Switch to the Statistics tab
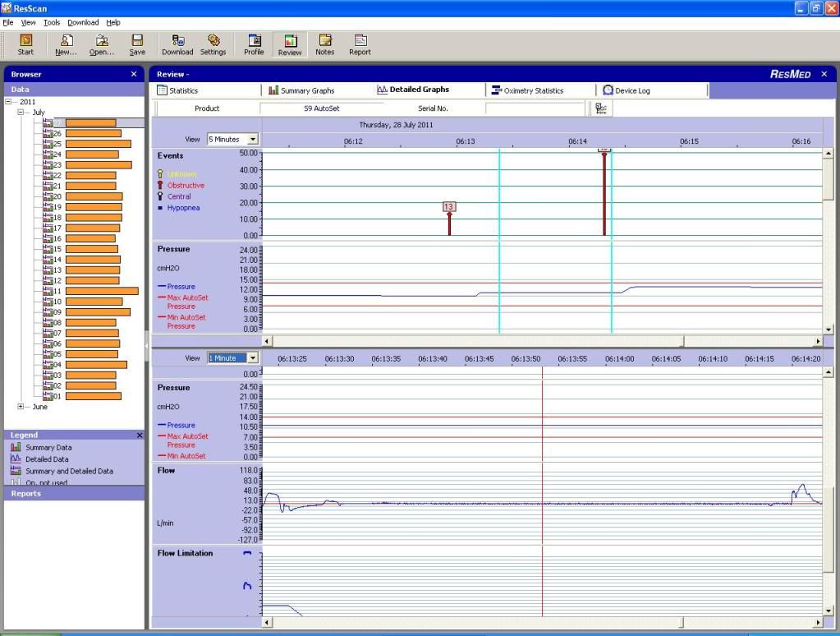The image size is (840, 636). point(183,90)
